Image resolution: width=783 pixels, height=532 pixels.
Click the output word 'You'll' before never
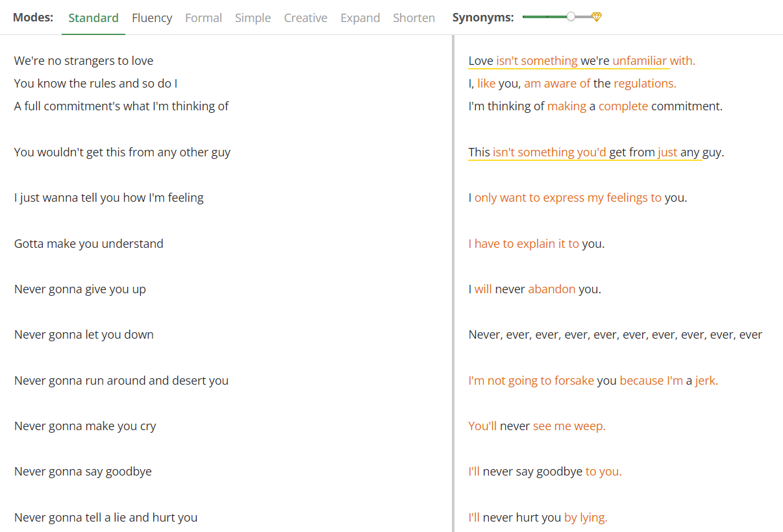point(482,426)
